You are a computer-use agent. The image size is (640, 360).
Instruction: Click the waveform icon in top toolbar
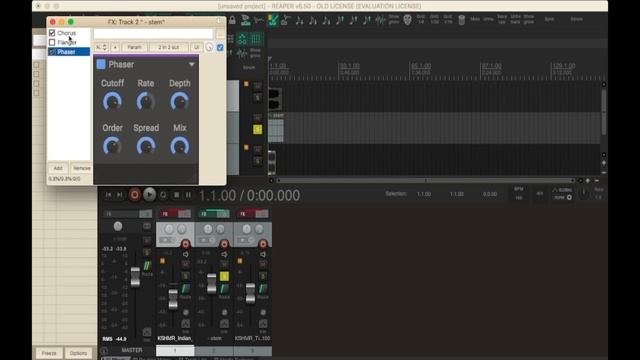380,20
